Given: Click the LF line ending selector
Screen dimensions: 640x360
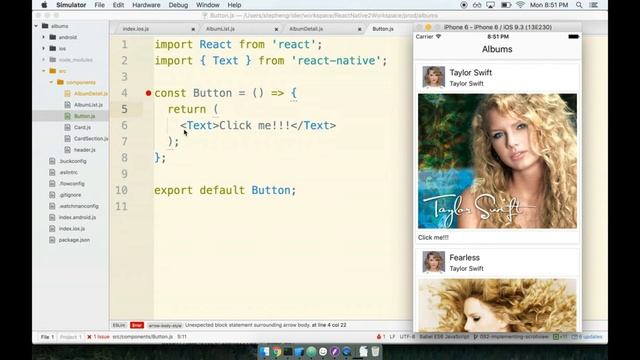Looking at the screenshot, I should click(392, 337).
